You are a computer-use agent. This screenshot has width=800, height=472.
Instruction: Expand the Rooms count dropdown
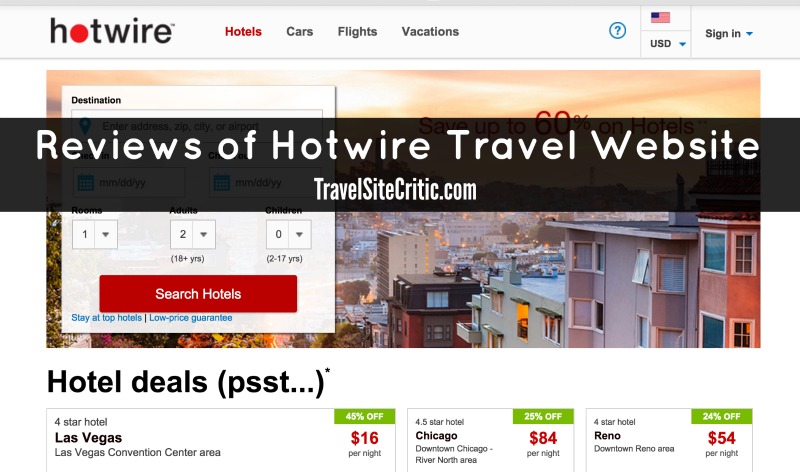(x=95, y=234)
